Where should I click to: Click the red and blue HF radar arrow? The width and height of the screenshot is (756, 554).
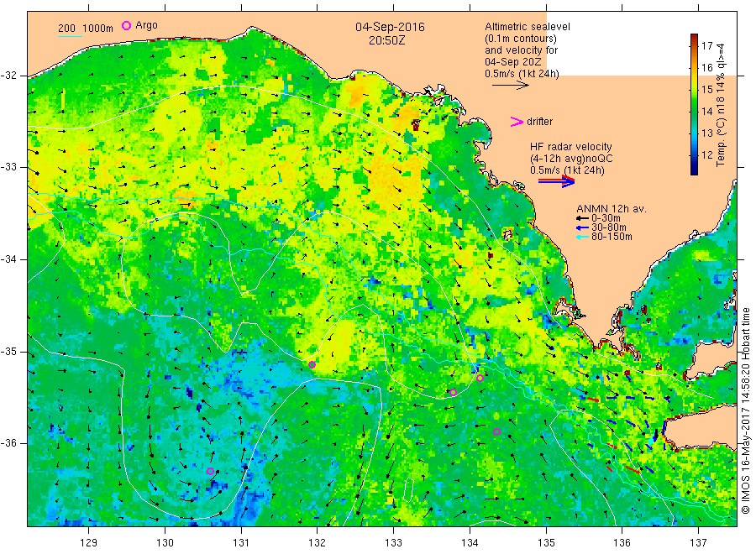click(556, 181)
